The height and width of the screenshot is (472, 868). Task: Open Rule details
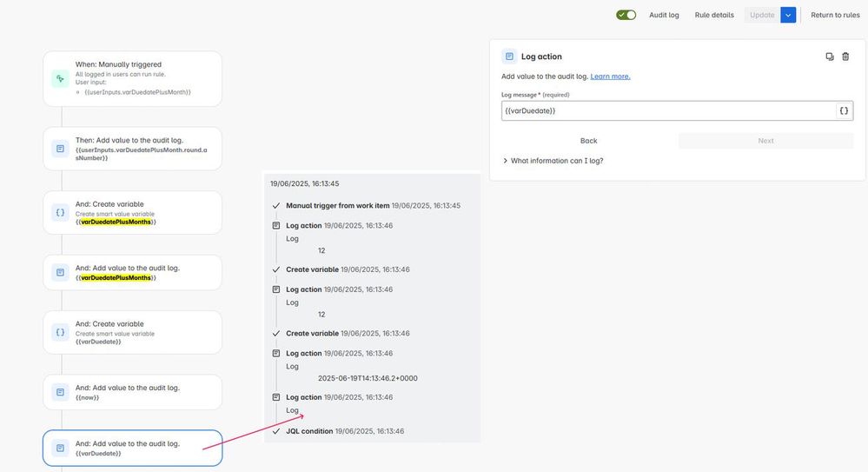tap(714, 15)
